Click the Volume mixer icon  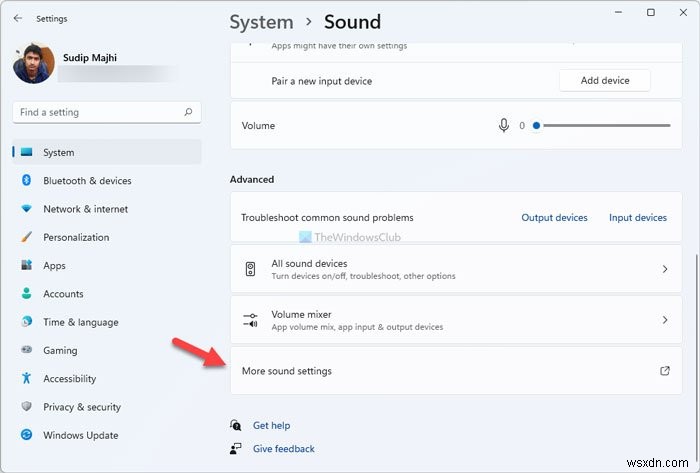(250, 320)
